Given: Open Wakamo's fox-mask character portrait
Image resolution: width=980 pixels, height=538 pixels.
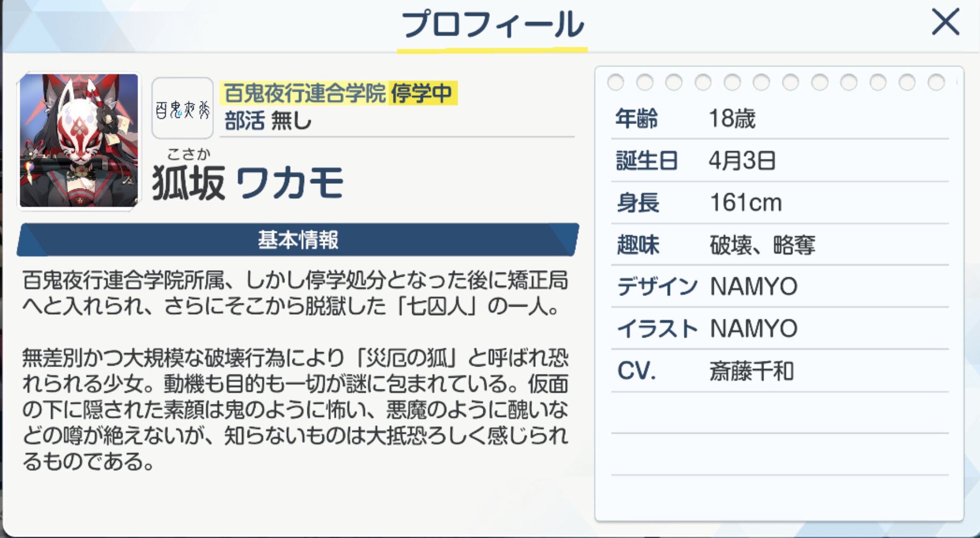Looking at the screenshot, I should (x=79, y=141).
